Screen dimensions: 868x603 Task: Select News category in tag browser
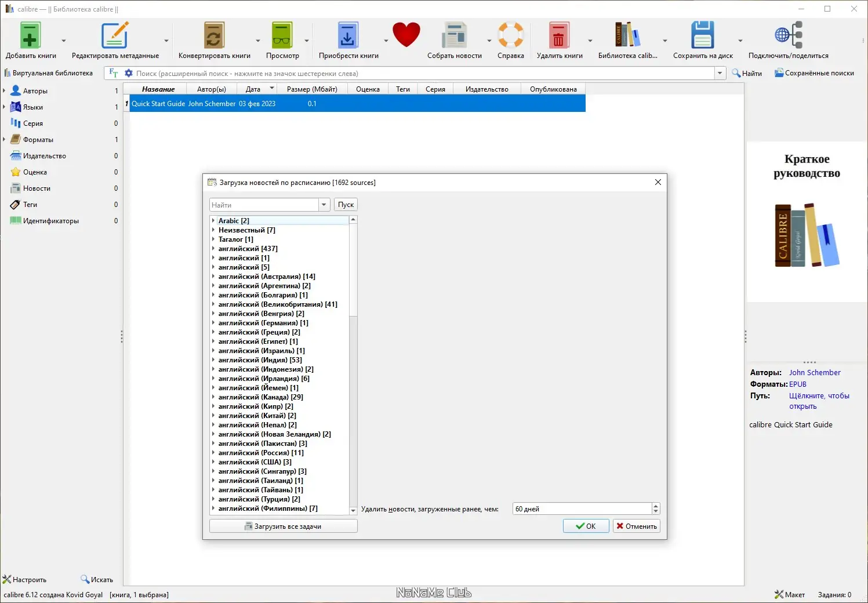coord(37,188)
